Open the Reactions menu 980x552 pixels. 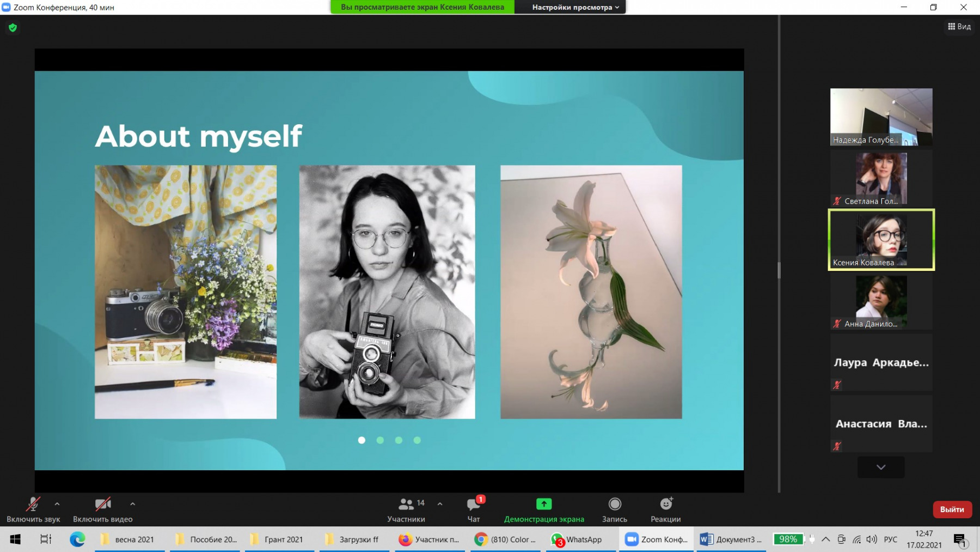[x=665, y=505]
